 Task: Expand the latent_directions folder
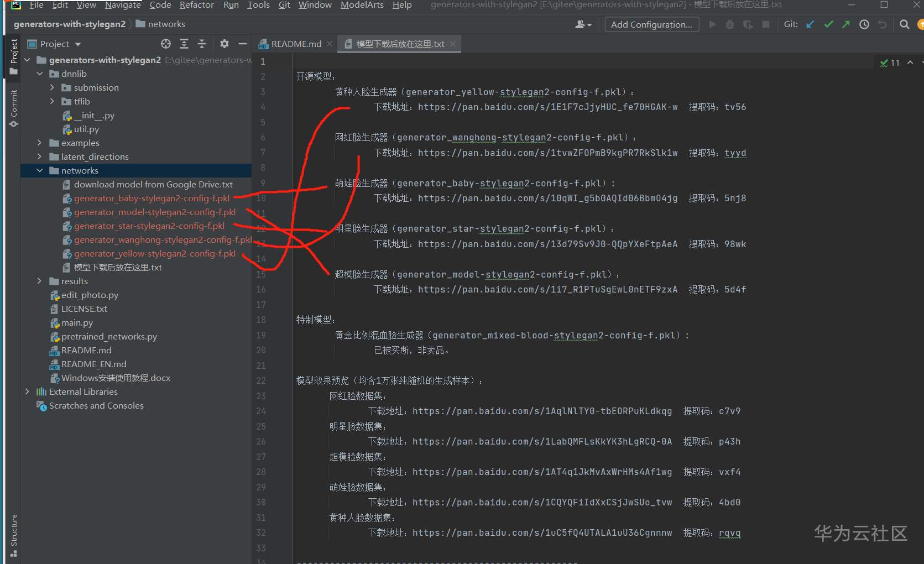pos(39,156)
